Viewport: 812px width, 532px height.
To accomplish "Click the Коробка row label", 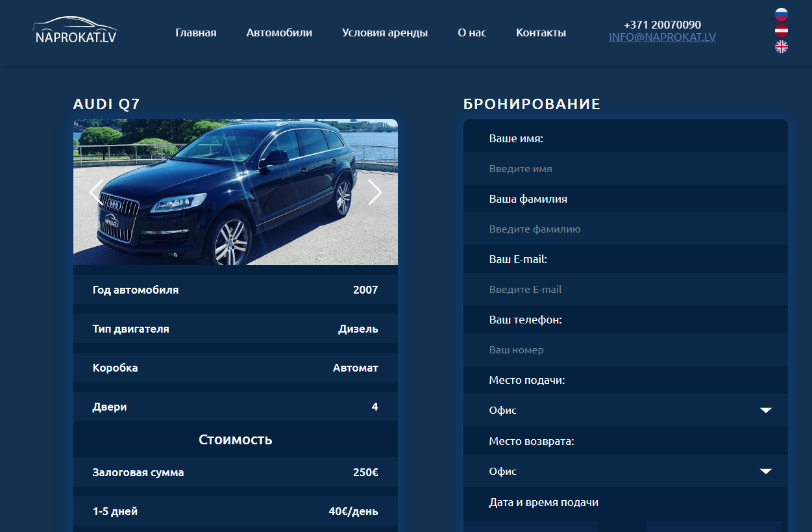I will [116, 368].
